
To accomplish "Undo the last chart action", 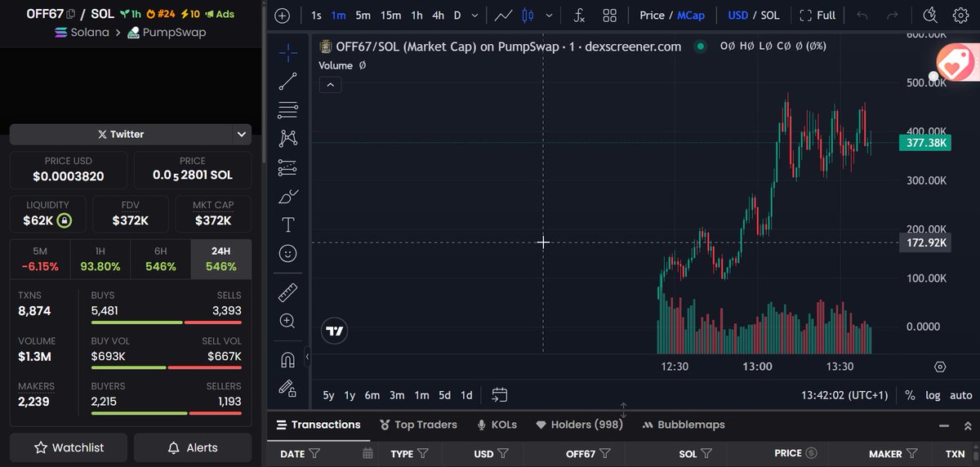I will click(862, 16).
